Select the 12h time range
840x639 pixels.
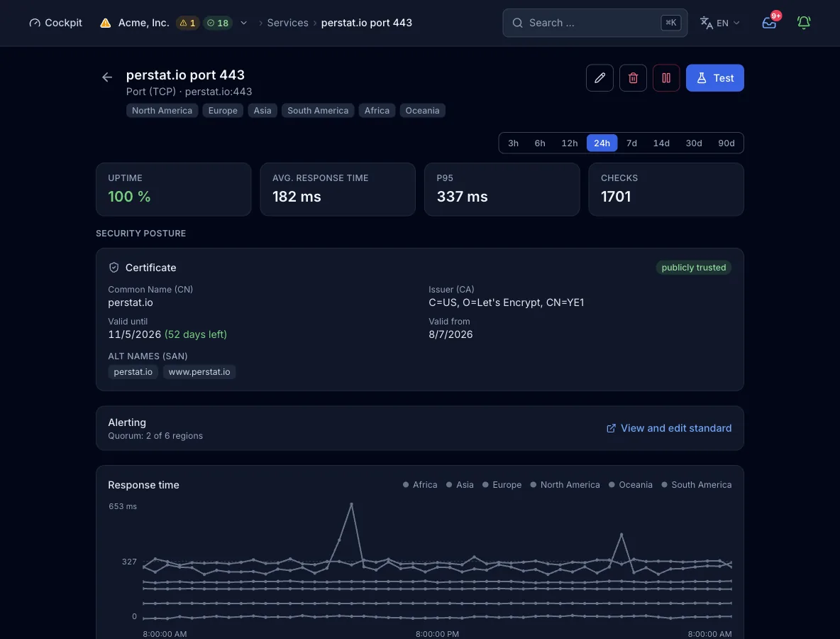pyautogui.click(x=570, y=143)
